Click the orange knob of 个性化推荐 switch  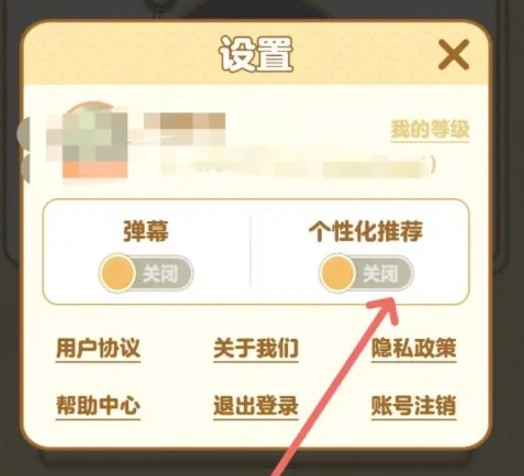click(338, 273)
